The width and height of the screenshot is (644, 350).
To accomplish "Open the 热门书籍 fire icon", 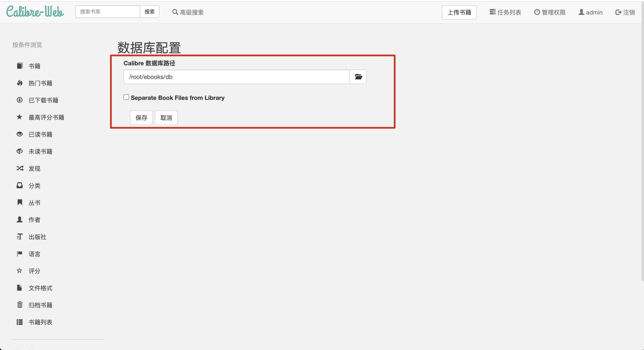I will coord(19,83).
